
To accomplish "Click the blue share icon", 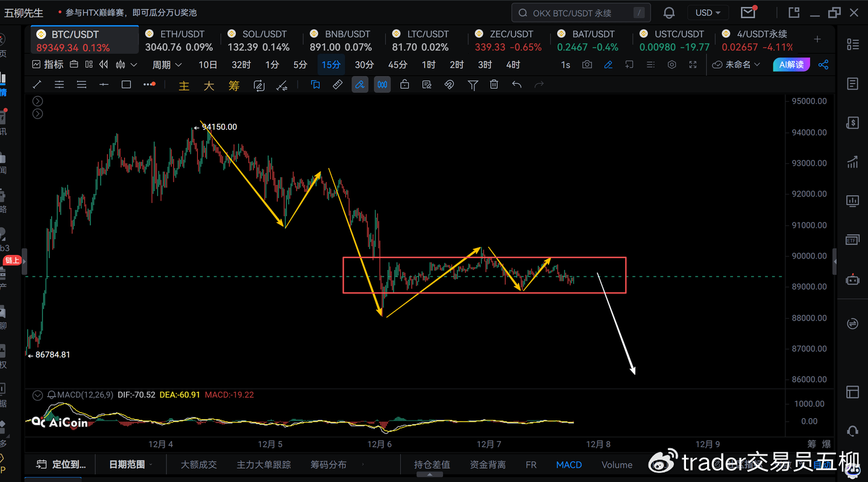I will tap(823, 64).
